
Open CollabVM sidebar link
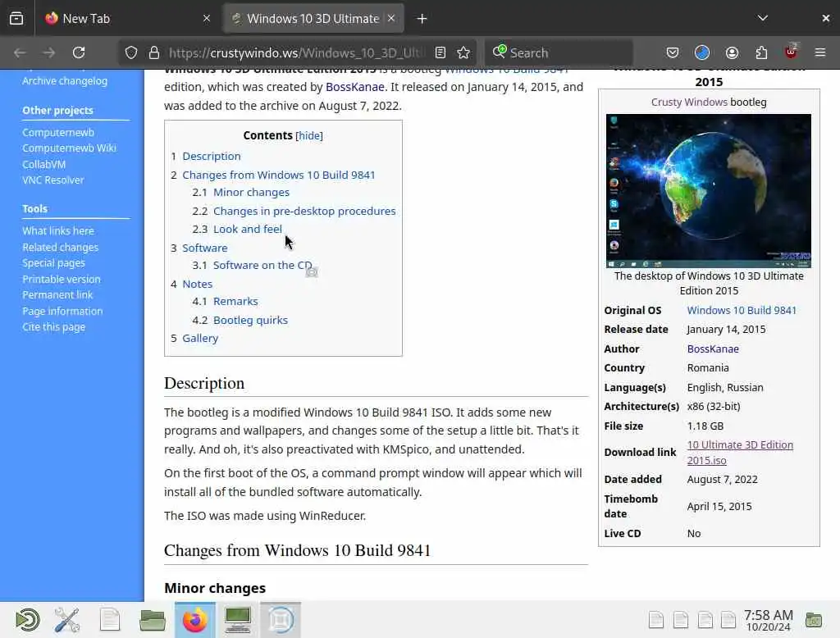pos(44,165)
